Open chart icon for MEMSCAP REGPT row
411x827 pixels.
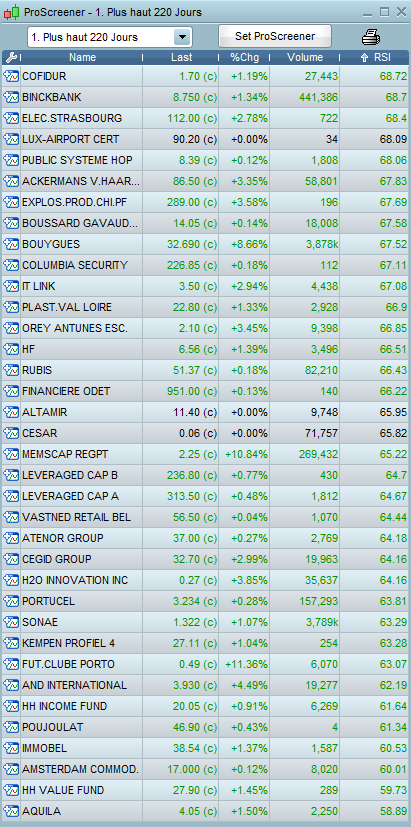11,454
